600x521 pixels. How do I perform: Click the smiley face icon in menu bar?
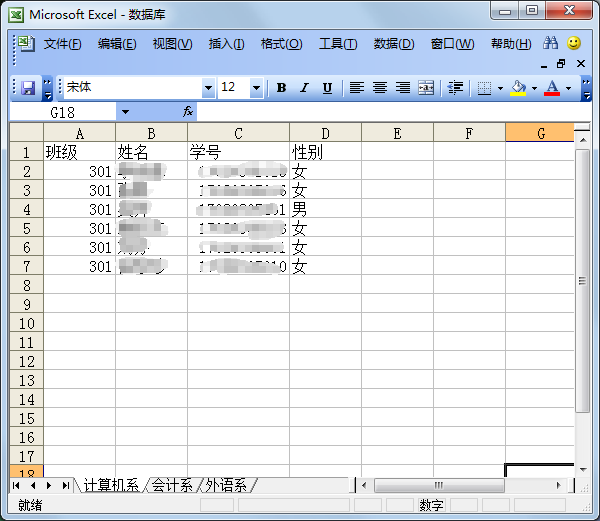(x=574, y=44)
